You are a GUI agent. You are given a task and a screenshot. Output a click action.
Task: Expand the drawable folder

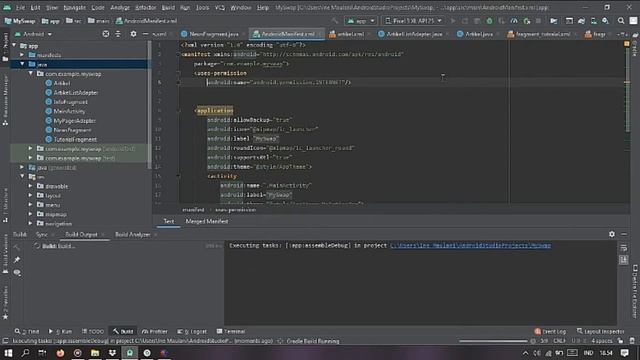coord(31,186)
